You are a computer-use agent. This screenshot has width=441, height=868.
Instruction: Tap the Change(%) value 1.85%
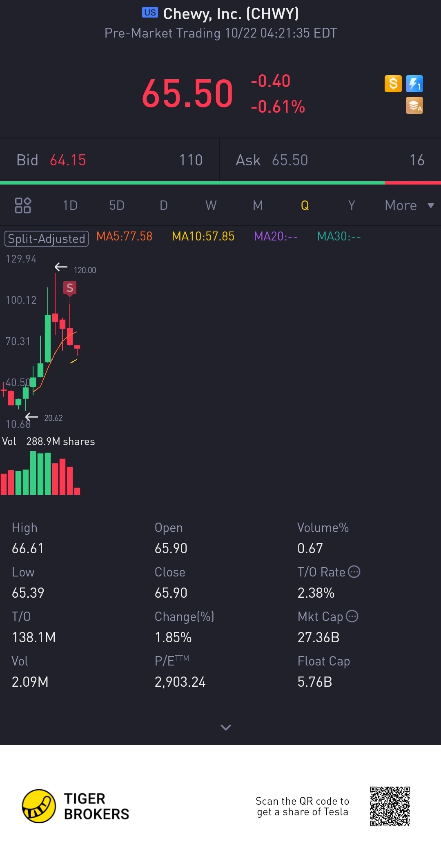click(x=173, y=637)
